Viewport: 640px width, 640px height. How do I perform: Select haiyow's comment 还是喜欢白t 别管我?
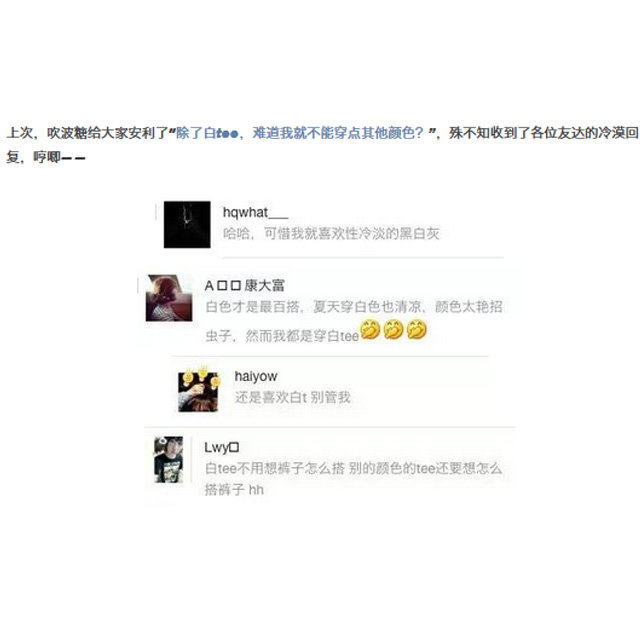(x=293, y=397)
